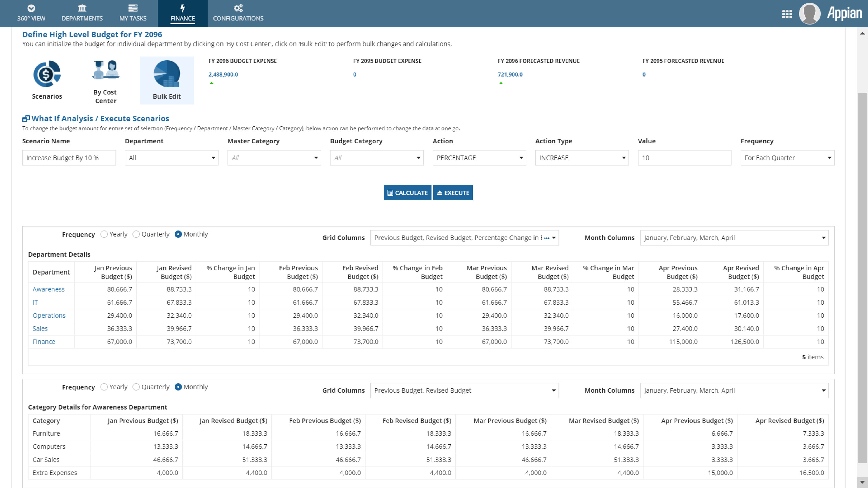Open the apps grid navigation icon
This screenshot has height=488, width=868.
[787, 14]
